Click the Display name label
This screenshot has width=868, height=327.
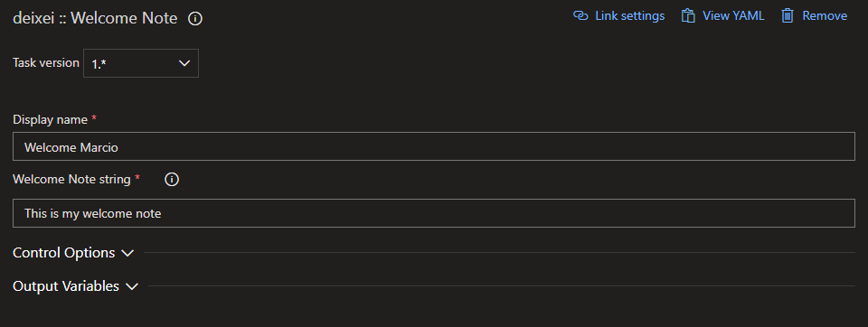pyautogui.click(x=51, y=119)
